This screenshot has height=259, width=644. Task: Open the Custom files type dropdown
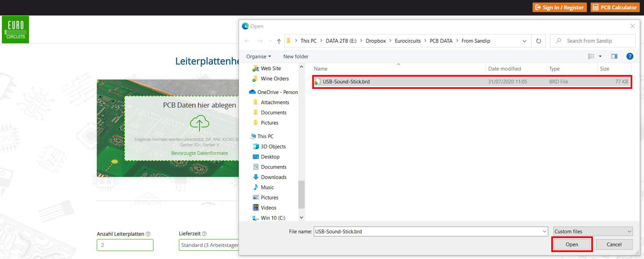tap(592, 231)
